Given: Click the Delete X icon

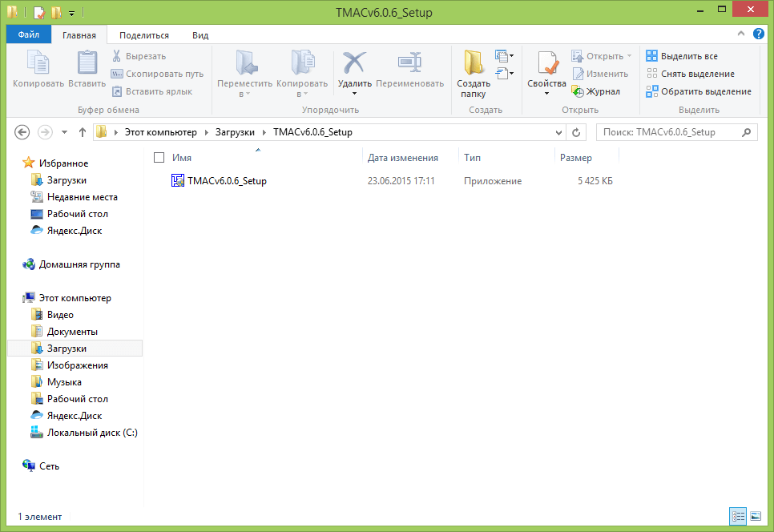Looking at the screenshot, I should click(354, 62).
